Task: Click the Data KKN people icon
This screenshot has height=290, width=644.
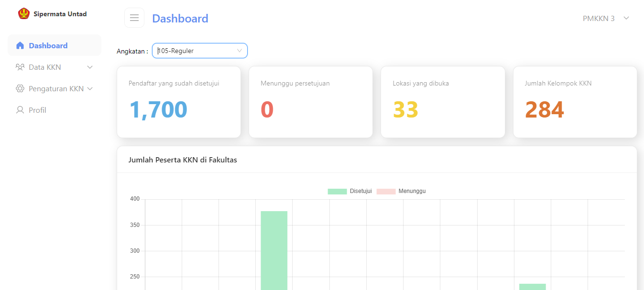Action: (20, 67)
